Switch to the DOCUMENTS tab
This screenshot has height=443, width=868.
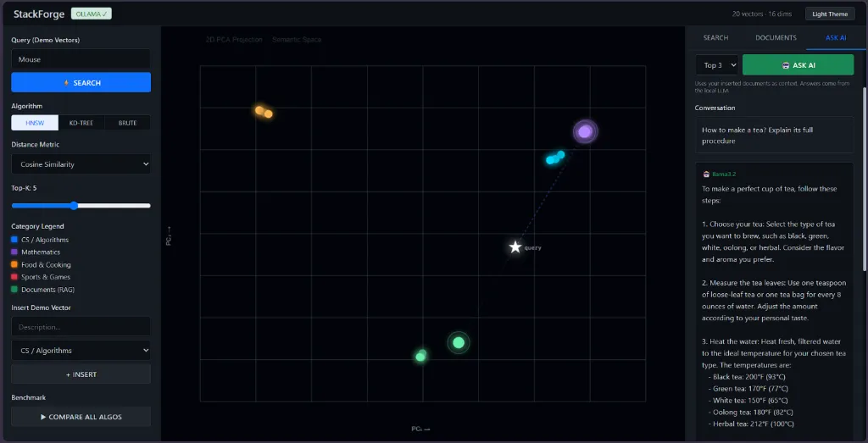[x=776, y=37]
